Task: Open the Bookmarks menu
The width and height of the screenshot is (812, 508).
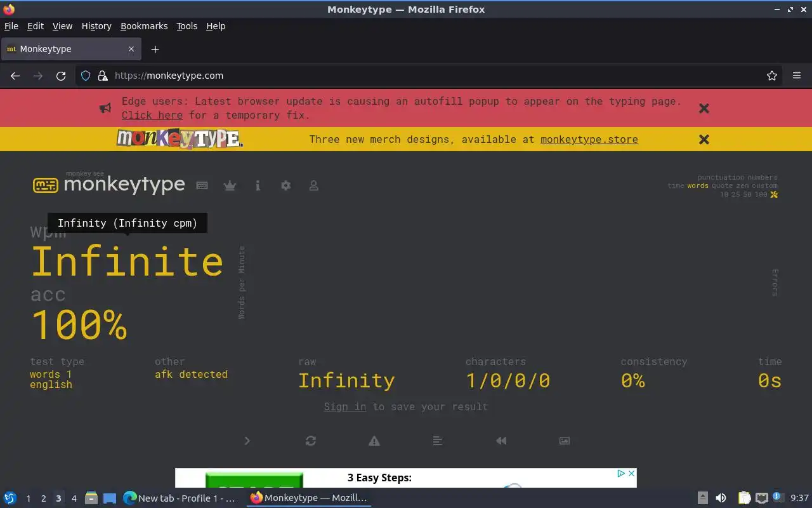Action: pyautogui.click(x=144, y=26)
